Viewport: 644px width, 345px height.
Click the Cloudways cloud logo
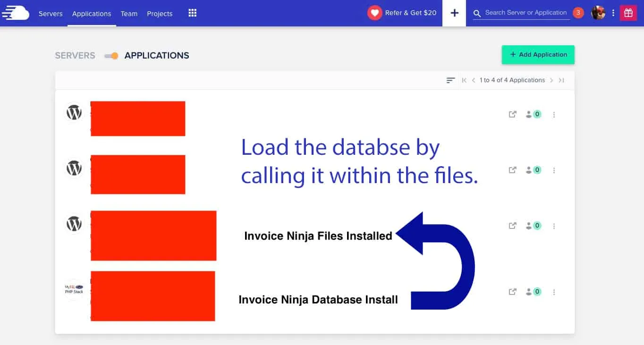pyautogui.click(x=16, y=13)
